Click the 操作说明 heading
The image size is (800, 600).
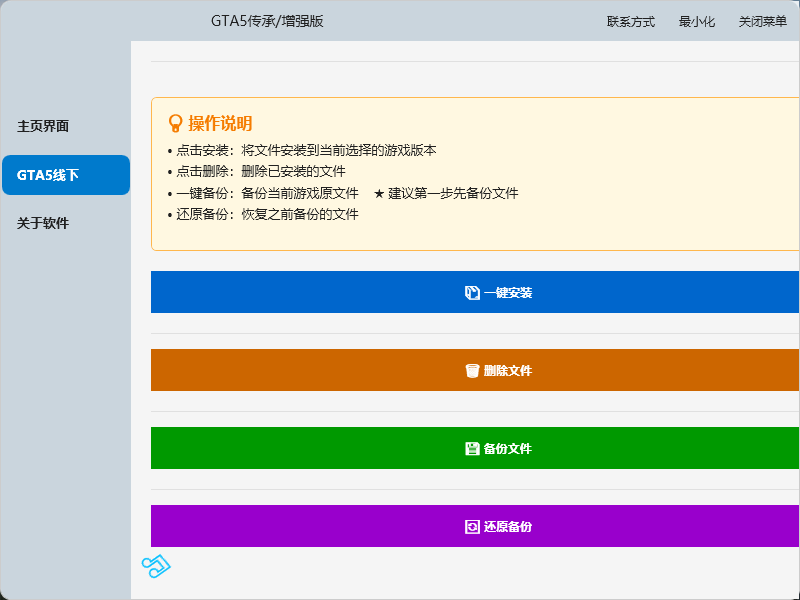[220, 123]
